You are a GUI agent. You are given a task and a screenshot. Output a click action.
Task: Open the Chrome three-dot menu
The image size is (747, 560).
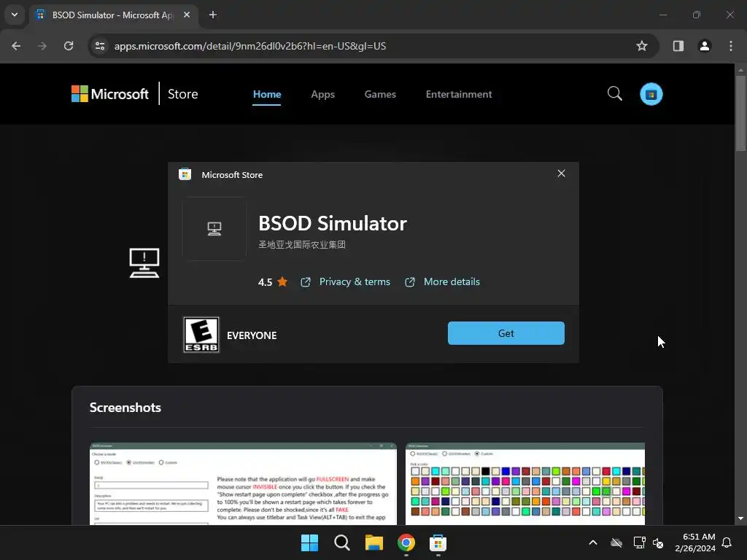(x=731, y=46)
